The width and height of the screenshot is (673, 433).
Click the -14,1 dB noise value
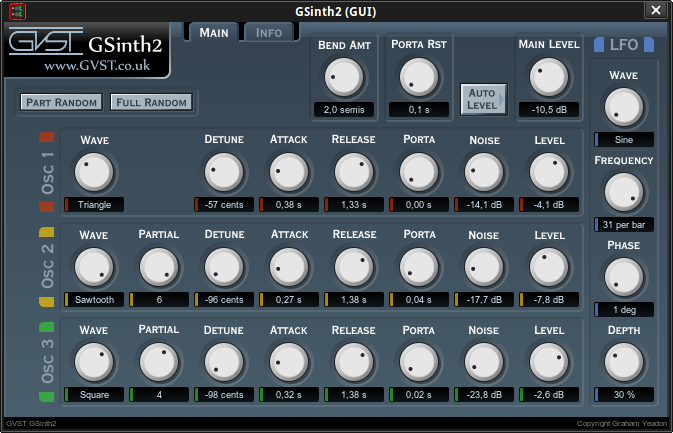pos(484,205)
